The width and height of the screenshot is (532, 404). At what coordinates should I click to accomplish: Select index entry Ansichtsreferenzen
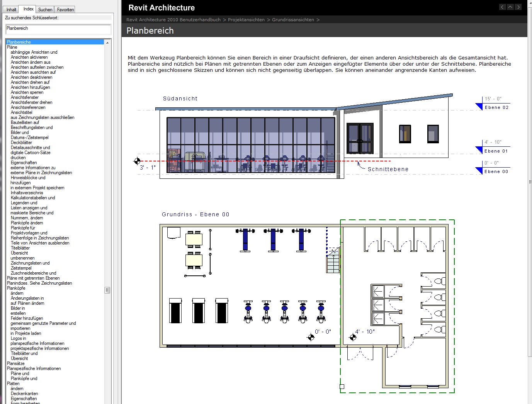(28, 107)
